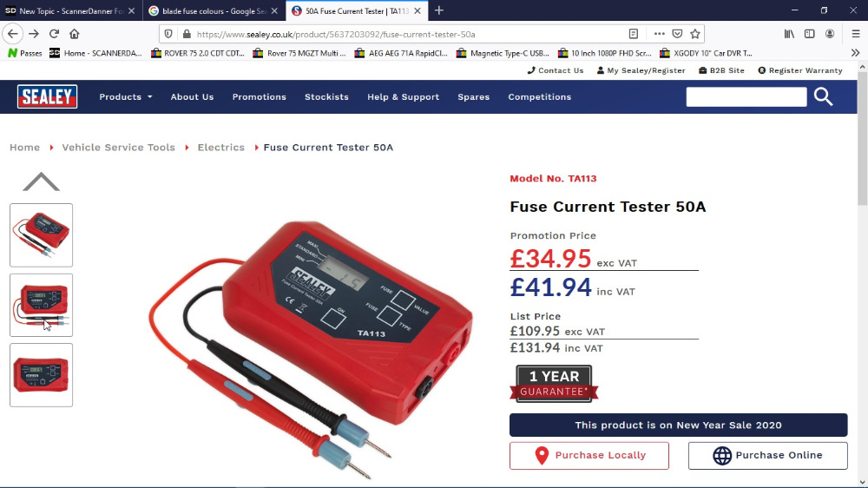Save page to Pocket icon
868x488 pixels.
[677, 34]
